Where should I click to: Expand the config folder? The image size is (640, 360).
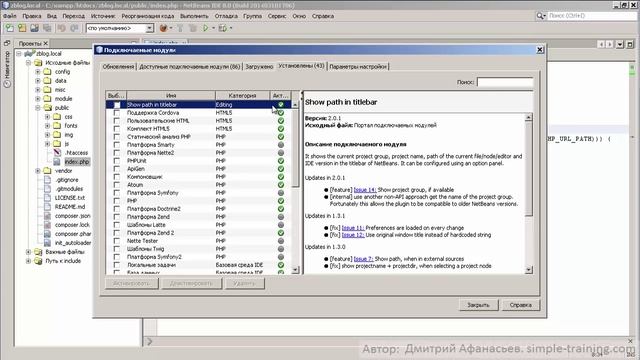coord(38,71)
